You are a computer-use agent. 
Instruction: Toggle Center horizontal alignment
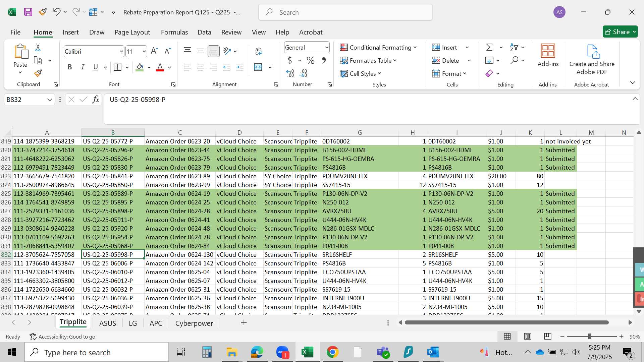click(201, 67)
